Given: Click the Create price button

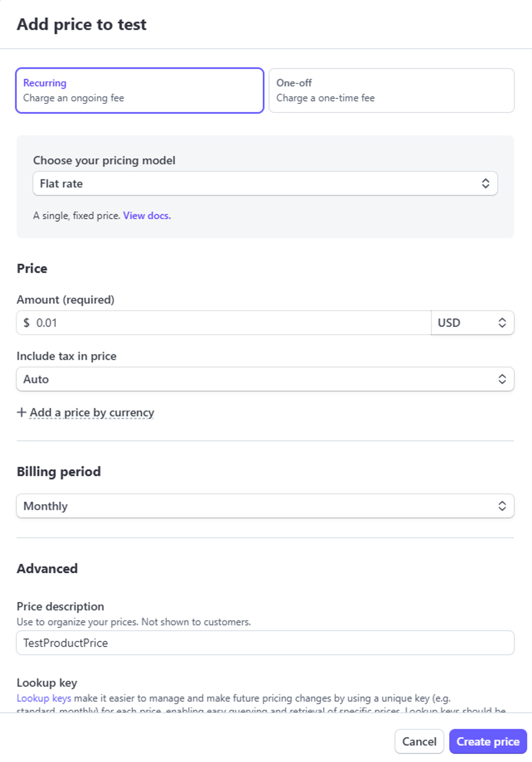Looking at the screenshot, I should 488,742.
